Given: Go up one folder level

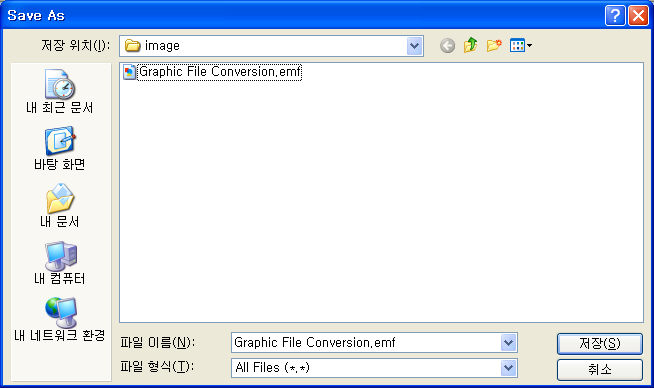Looking at the screenshot, I should (470, 45).
